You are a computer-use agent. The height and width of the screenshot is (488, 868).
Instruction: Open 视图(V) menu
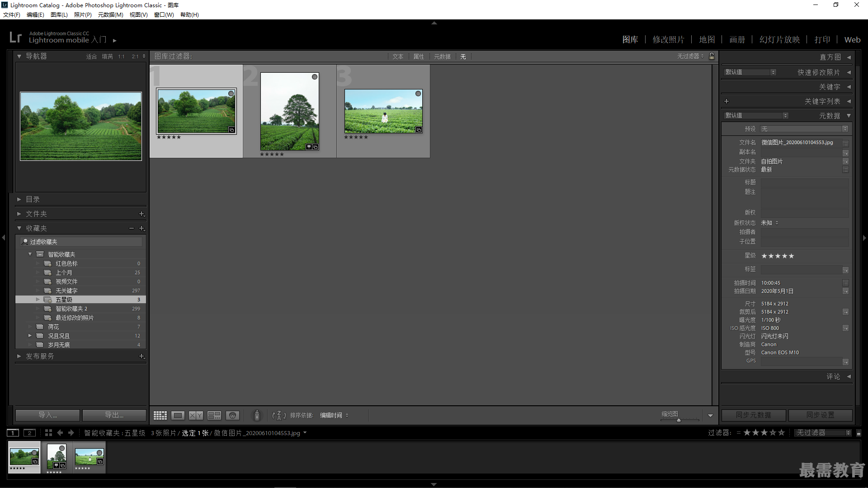click(138, 15)
